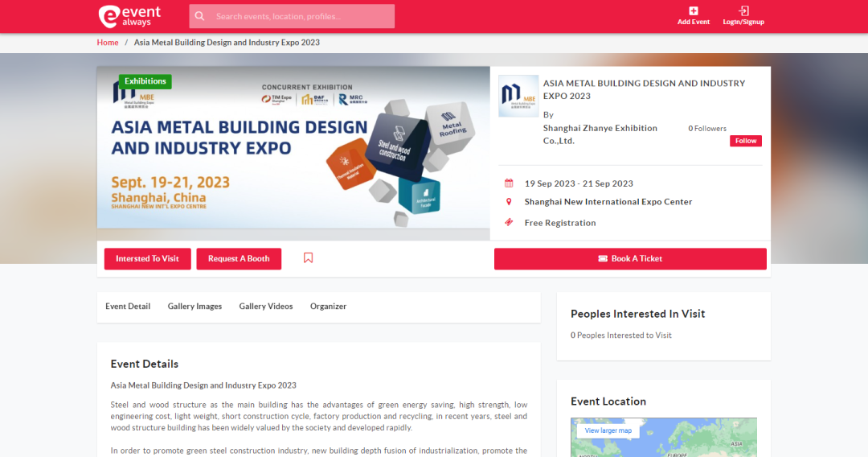868x457 pixels.
Task: Follow the organizer with Follow button
Action: coord(746,142)
